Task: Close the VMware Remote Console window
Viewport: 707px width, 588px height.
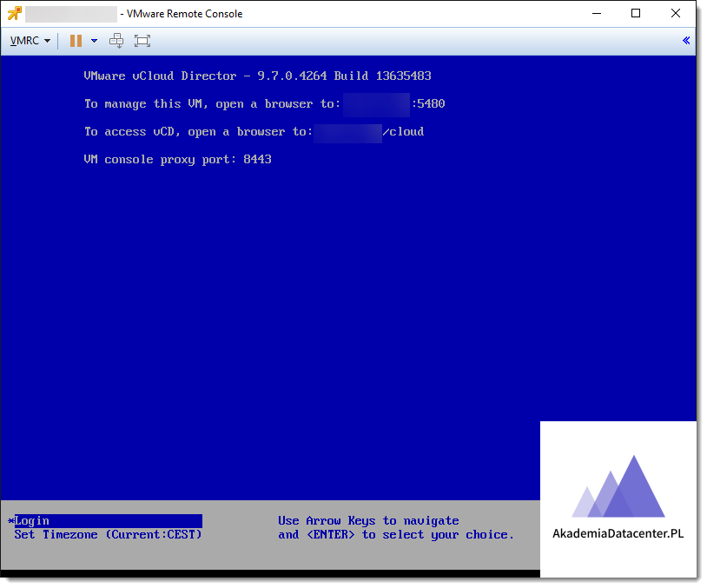Action: [676, 13]
